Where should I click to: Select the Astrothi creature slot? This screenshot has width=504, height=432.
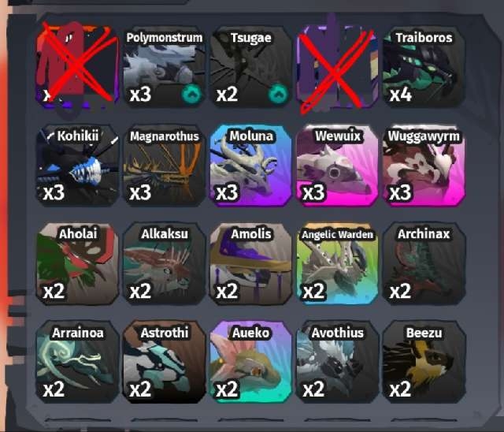(164, 362)
